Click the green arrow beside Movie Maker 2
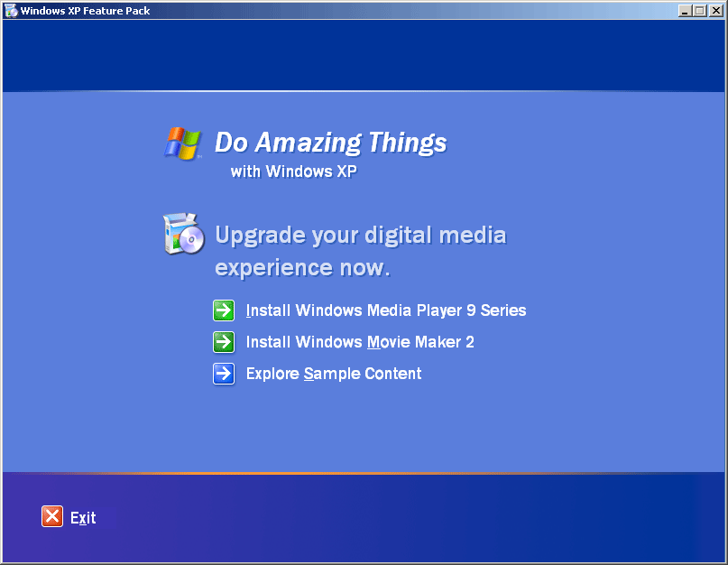This screenshot has height=565, width=728. click(x=224, y=342)
